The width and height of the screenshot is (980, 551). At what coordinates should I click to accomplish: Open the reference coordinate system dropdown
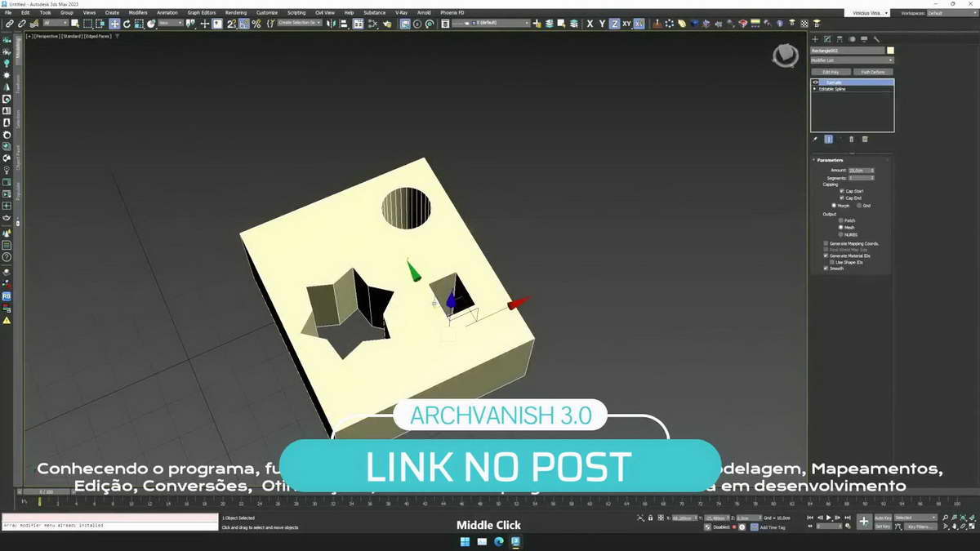171,24
